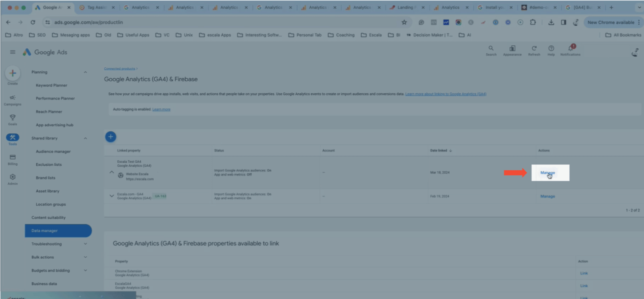Image resolution: width=644 pixels, height=299 pixels.
Task: Click the address bar URL field
Action: [x=225, y=22]
